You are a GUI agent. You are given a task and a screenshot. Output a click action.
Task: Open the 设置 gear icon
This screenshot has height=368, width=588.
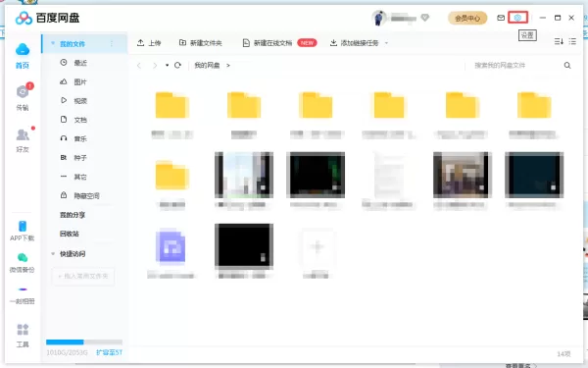click(x=517, y=18)
